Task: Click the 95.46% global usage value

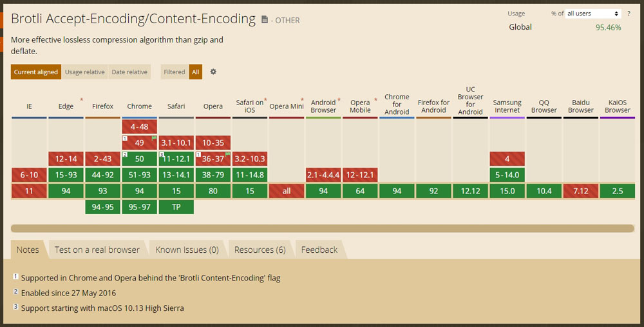Action: pyautogui.click(x=609, y=28)
